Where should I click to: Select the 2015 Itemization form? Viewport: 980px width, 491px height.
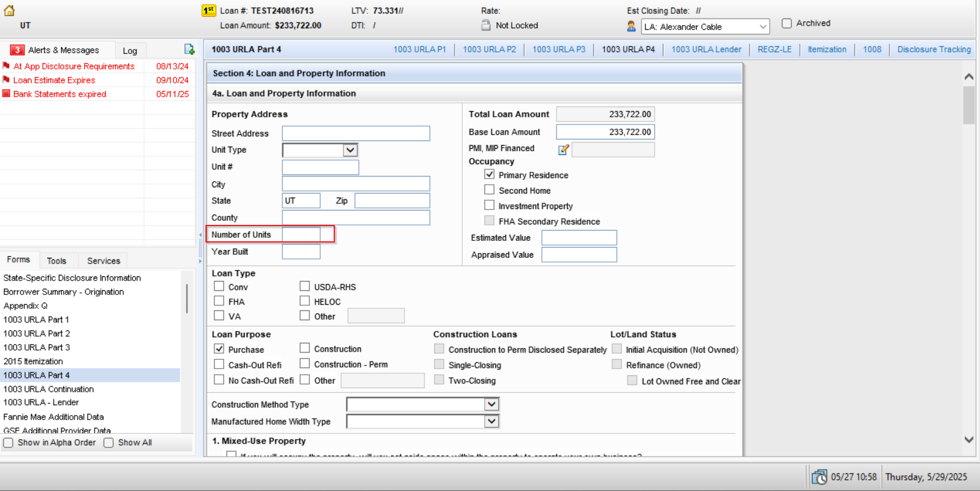(33, 361)
